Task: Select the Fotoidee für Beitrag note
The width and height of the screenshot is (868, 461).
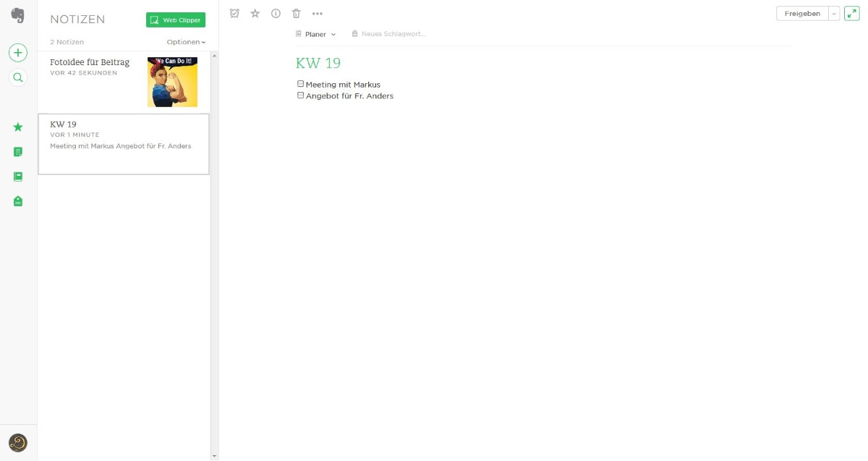Action: pos(124,83)
